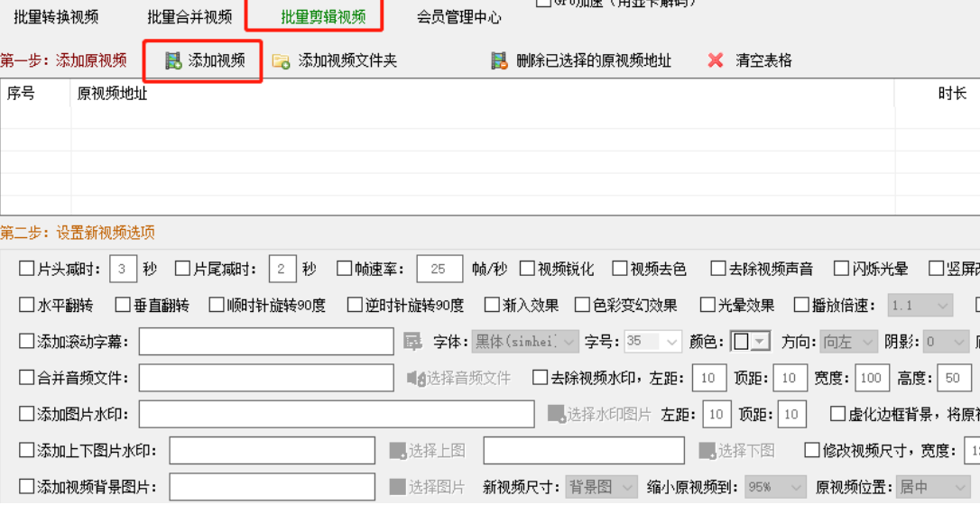Click the red X 清空表格 icon
The width and height of the screenshot is (980, 505).
coord(716,60)
